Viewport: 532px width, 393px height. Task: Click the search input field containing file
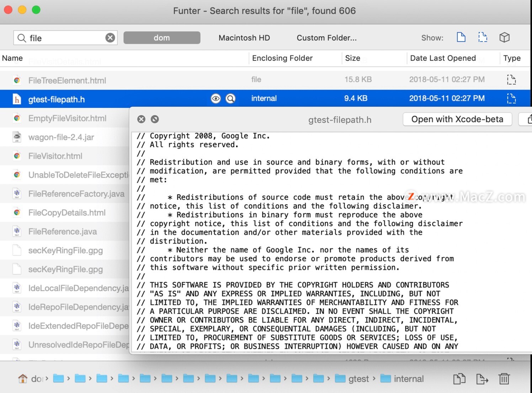coord(66,38)
